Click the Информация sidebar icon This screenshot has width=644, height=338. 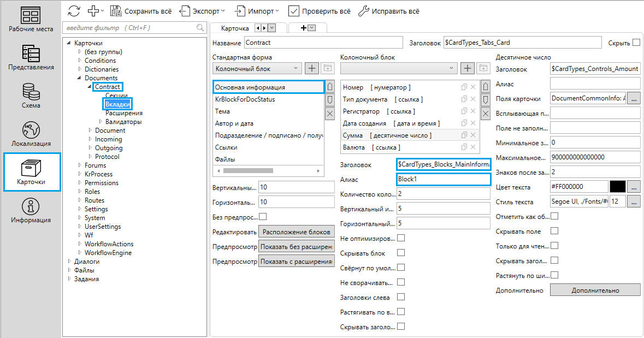point(31,210)
